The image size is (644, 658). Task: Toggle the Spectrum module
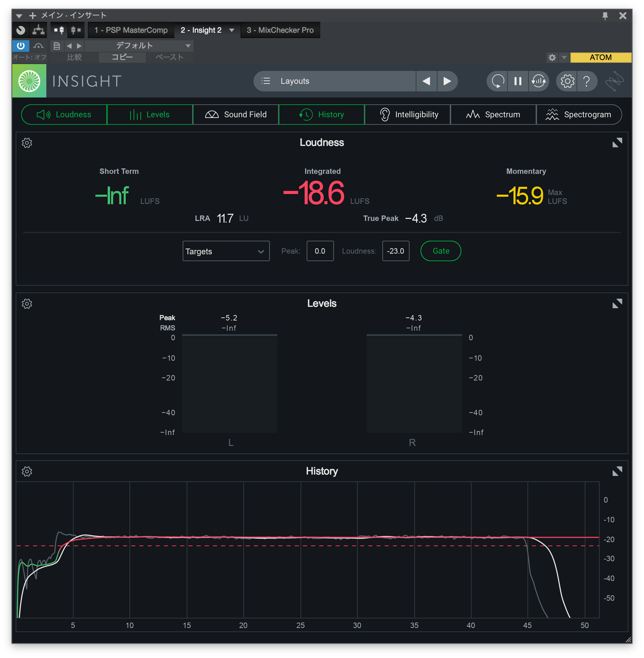pyautogui.click(x=493, y=115)
